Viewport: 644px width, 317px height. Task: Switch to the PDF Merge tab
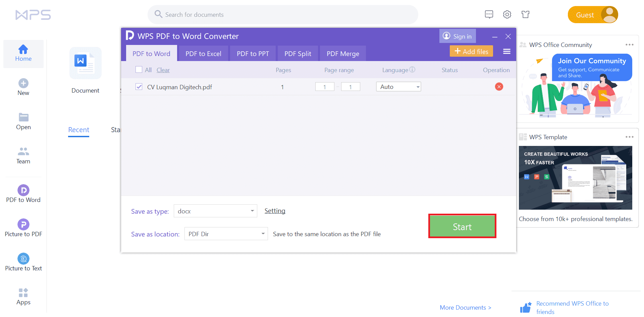point(342,53)
